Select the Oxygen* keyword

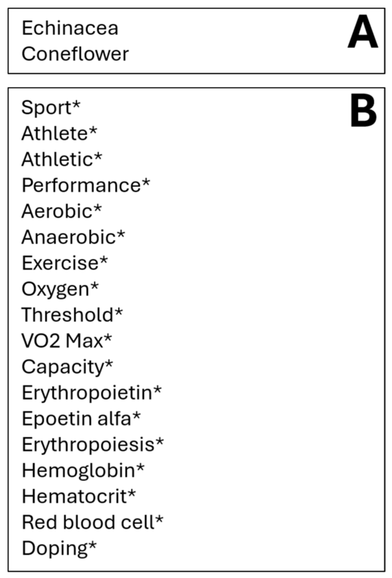60,289
